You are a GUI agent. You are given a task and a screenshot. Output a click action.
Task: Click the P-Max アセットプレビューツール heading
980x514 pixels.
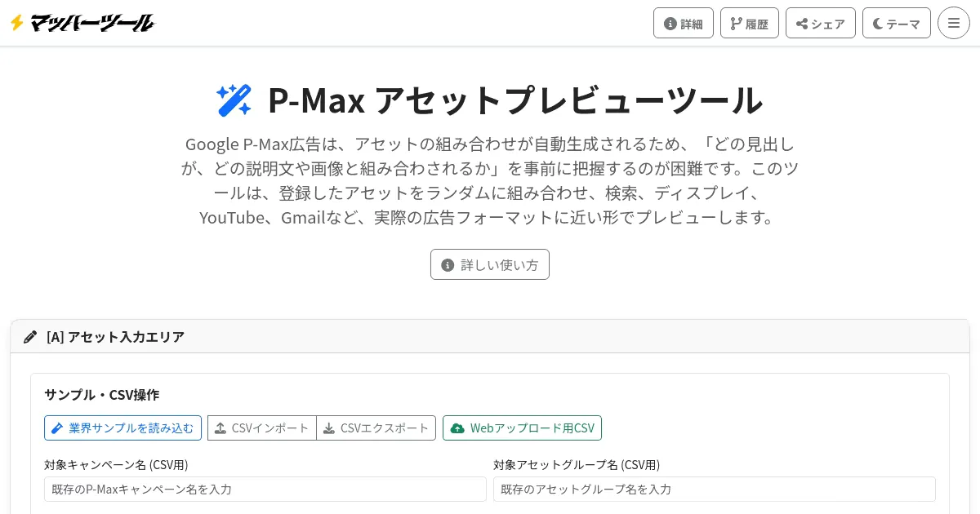514,100
